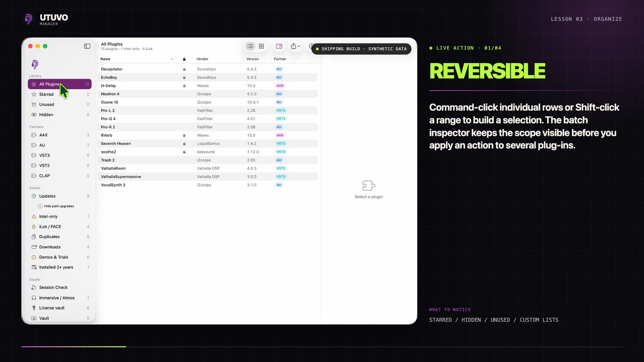Toggle the inspector panel icon
644x362 pixels.
coord(279,46)
